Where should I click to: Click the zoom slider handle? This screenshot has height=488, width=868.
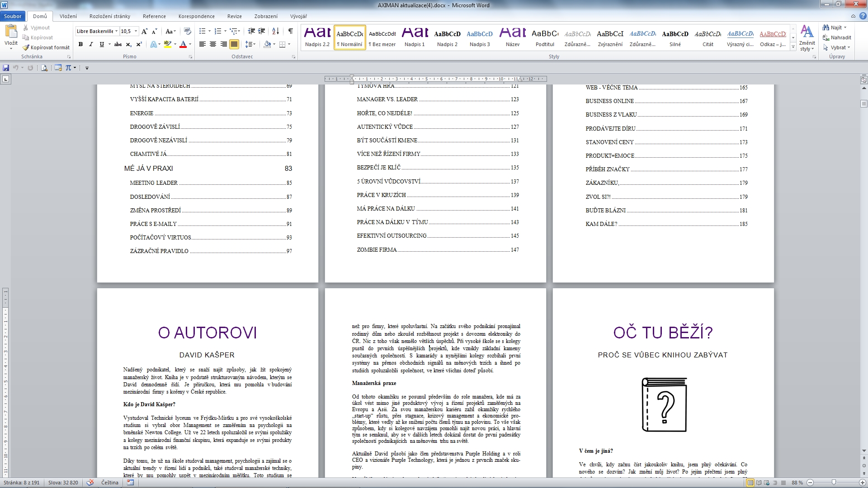(x=834, y=483)
